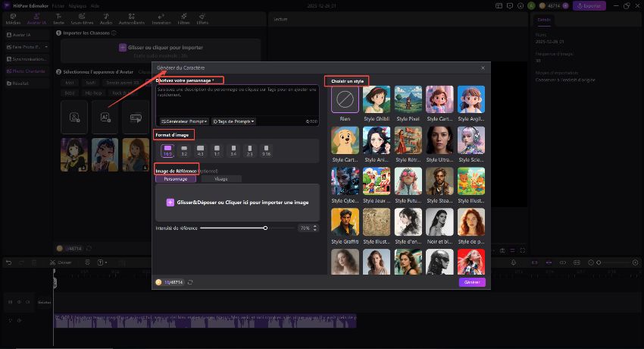Select the Avatar IA toolbar icon
This screenshot has height=349, width=644.
click(x=36, y=19)
